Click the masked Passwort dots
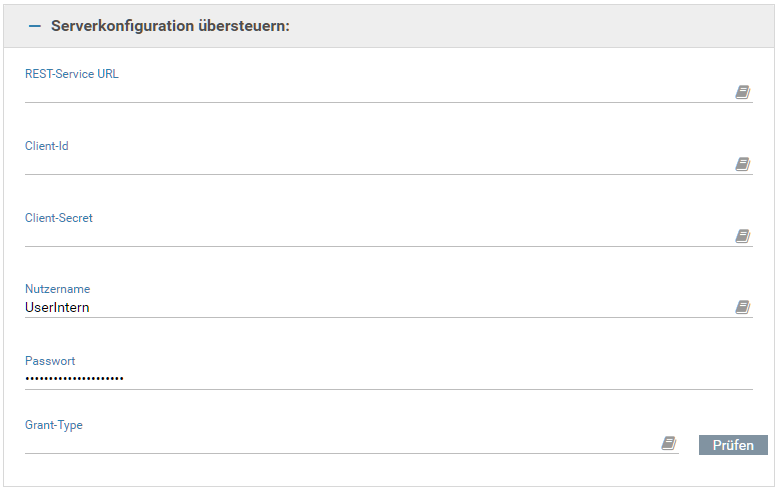This screenshot has height=491, width=779. tap(74, 379)
